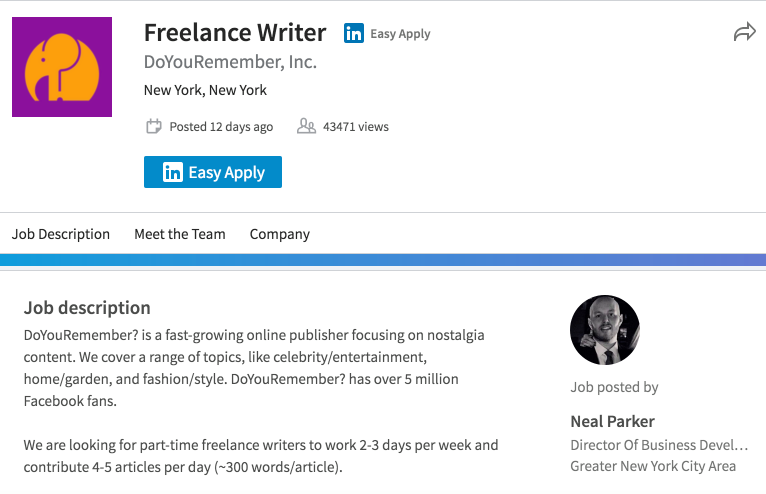This screenshot has height=494, width=766.
Task: Open the Job Description tab
Action: tap(61, 234)
